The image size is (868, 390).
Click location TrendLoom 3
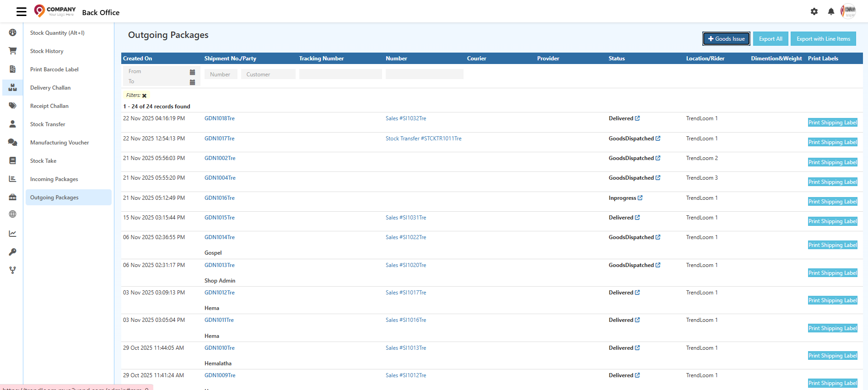click(701, 177)
